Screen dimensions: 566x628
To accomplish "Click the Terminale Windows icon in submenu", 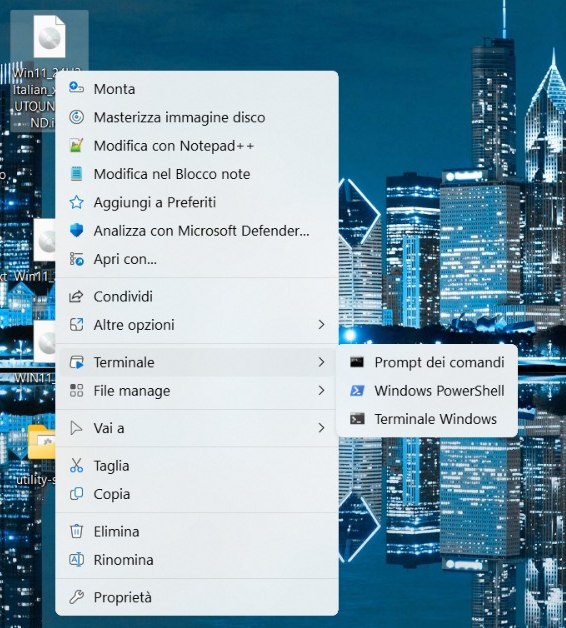I will (x=357, y=419).
